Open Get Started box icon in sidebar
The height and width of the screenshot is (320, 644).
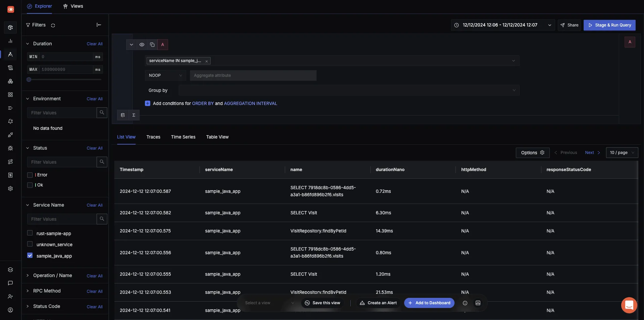(x=10, y=28)
